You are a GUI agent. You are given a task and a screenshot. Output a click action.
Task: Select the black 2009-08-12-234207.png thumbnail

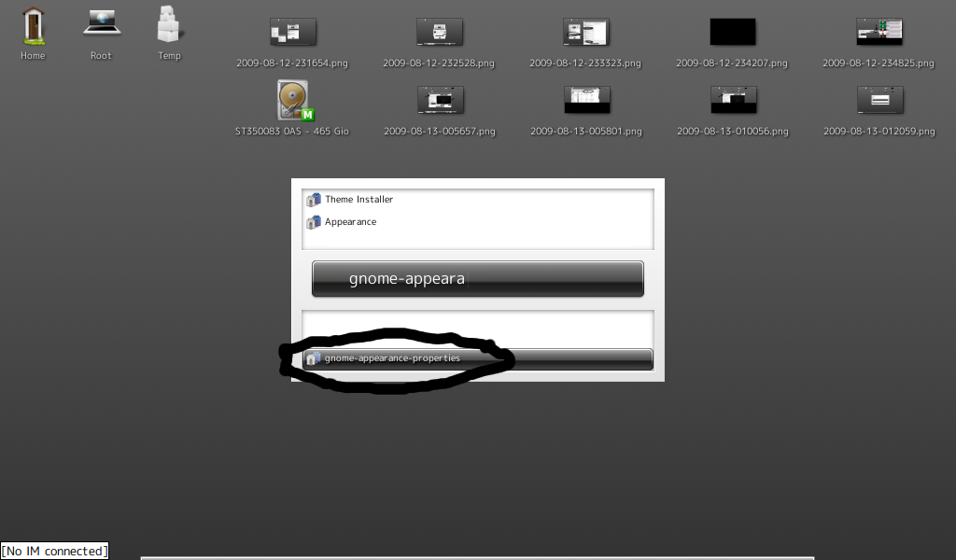click(732, 32)
